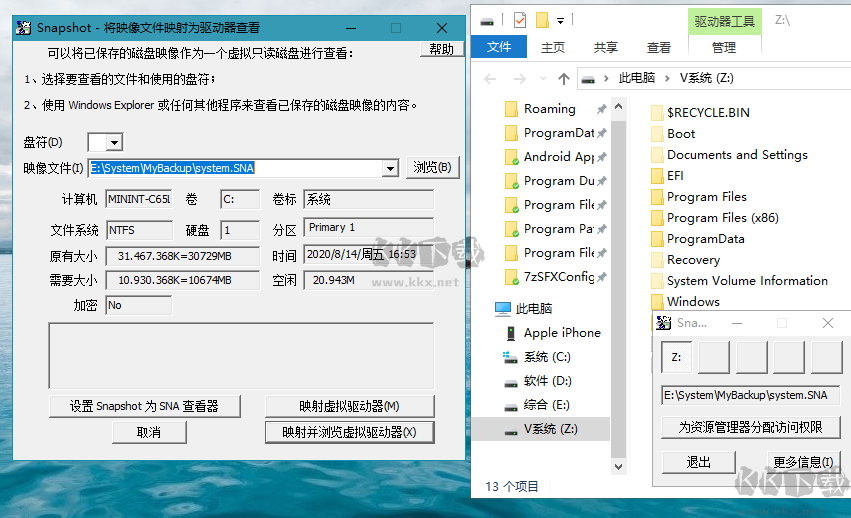Screen dimensions: 851x518
Task: Click the 映射并浏览虚拟驱动器(X) button
Action: click(350, 432)
